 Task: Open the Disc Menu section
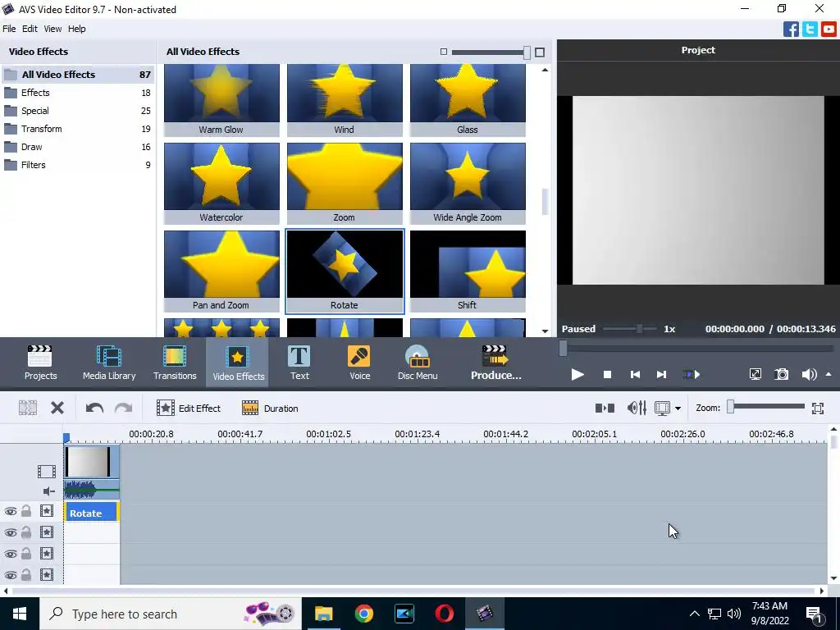418,363
